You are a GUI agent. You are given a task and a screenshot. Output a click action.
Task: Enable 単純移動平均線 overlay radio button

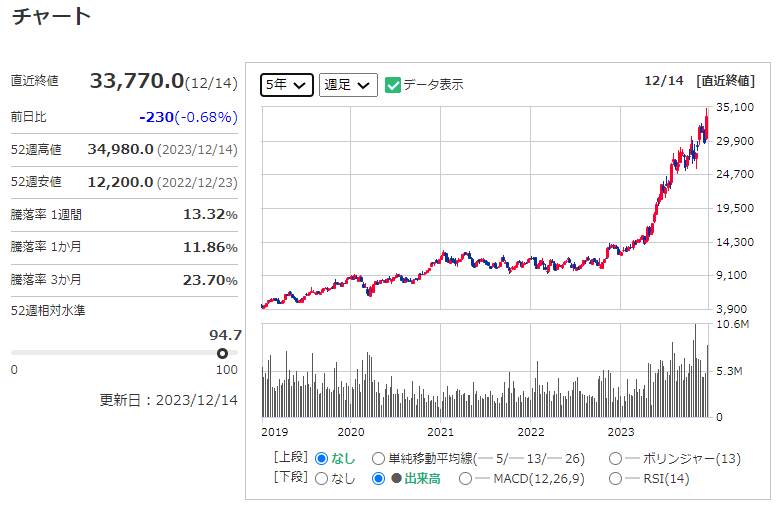pos(378,458)
